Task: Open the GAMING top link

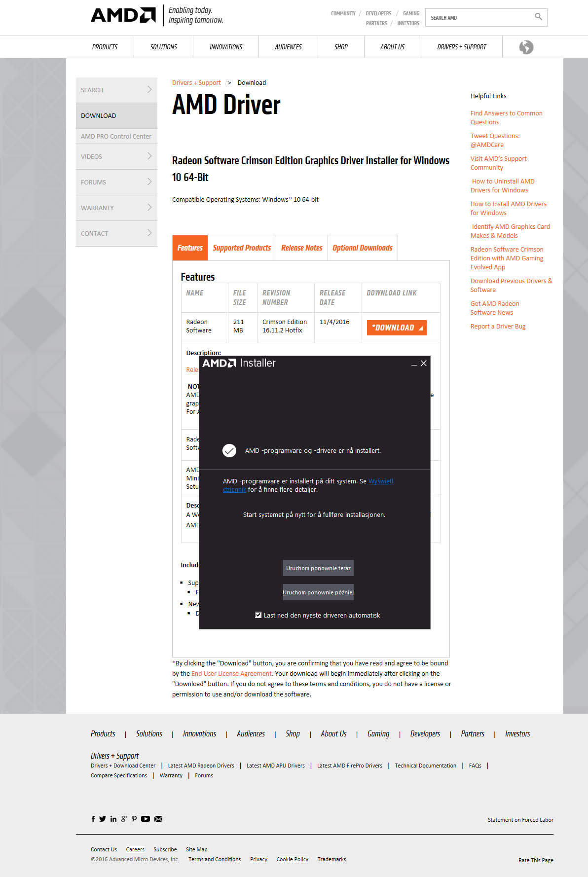Action: [411, 13]
